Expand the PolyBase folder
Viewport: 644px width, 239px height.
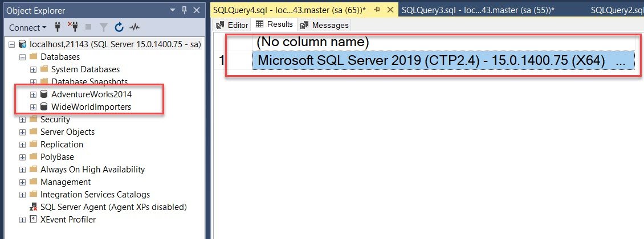pos(23,157)
